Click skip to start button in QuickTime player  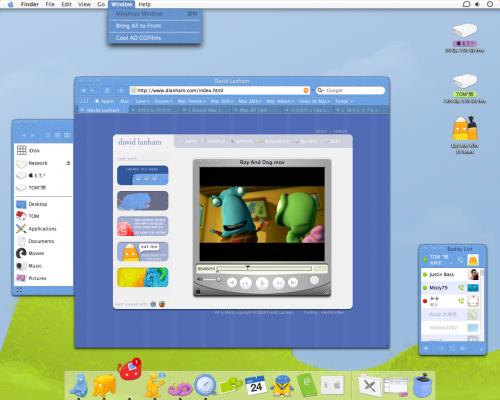(x=232, y=283)
